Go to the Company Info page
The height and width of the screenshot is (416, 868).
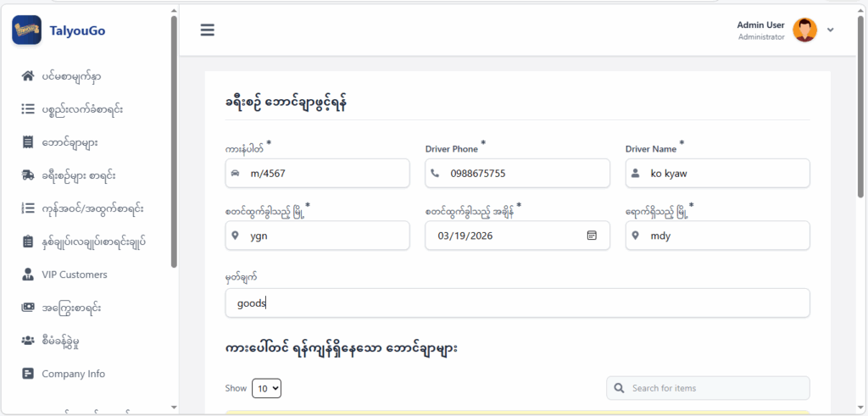click(x=74, y=374)
